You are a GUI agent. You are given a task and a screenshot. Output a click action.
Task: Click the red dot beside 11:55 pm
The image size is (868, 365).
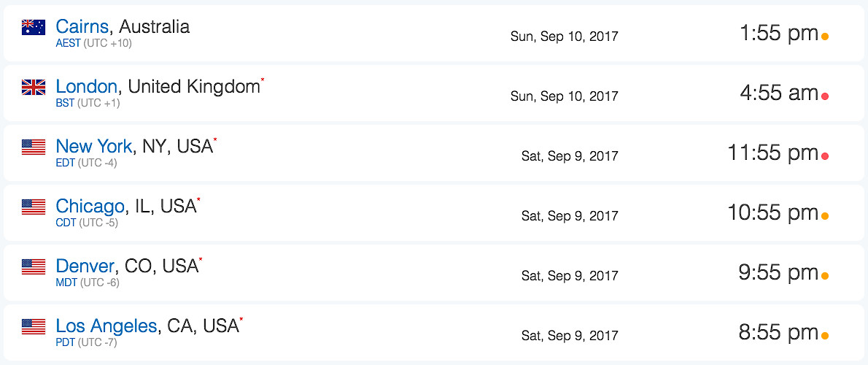point(824,155)
